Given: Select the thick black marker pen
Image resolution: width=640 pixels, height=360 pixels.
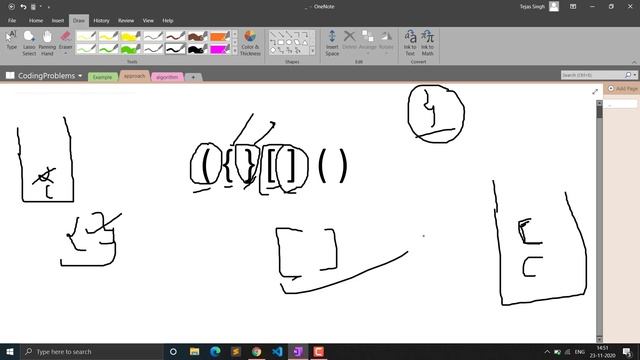Looking at the screenshot, I should click(198, 49).
